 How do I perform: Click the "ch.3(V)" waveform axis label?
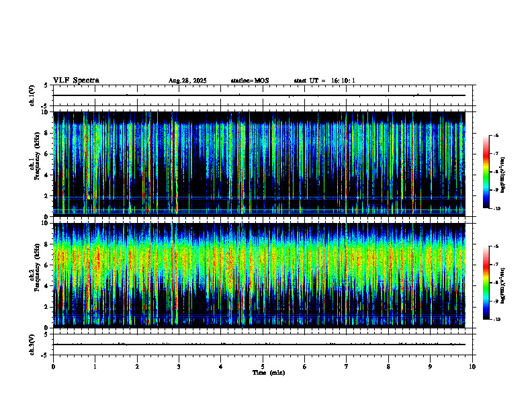tap(32, 345)
